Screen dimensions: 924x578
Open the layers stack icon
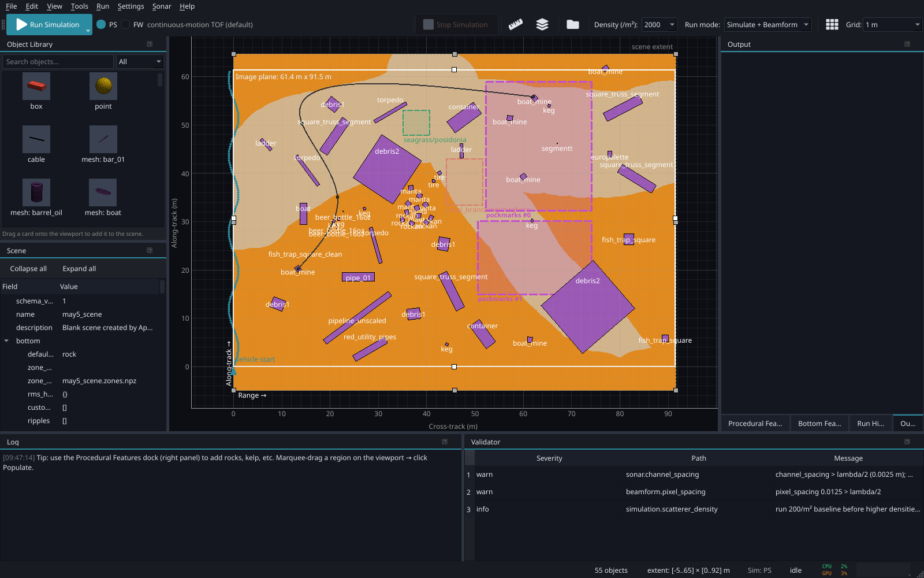pyautogui.click(x=542, y=24)
